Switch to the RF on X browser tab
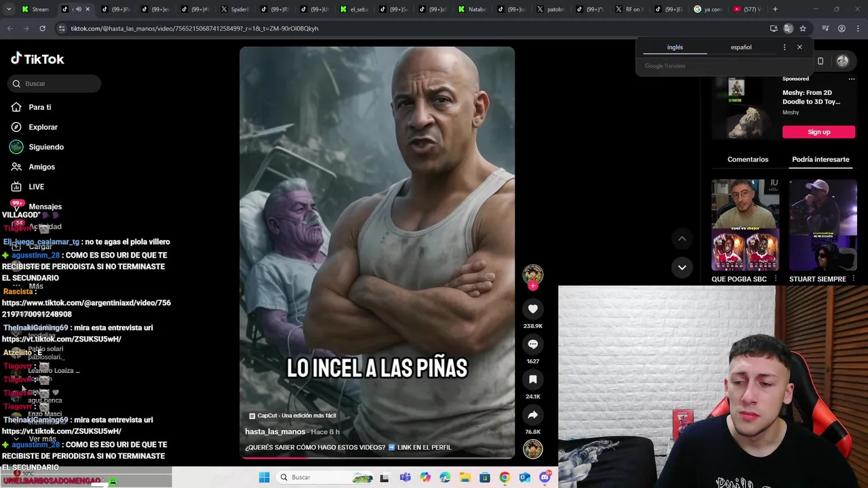This screenshot has height=488, width=868. pyautogui.click(x=629, y=9)
